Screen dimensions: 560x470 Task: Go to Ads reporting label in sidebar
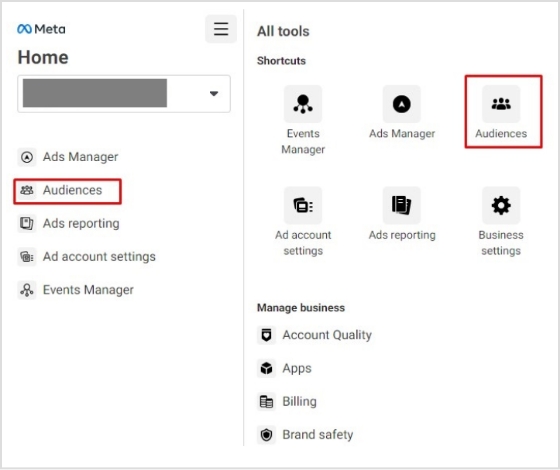pyautogui.click(x=81, y=223)
